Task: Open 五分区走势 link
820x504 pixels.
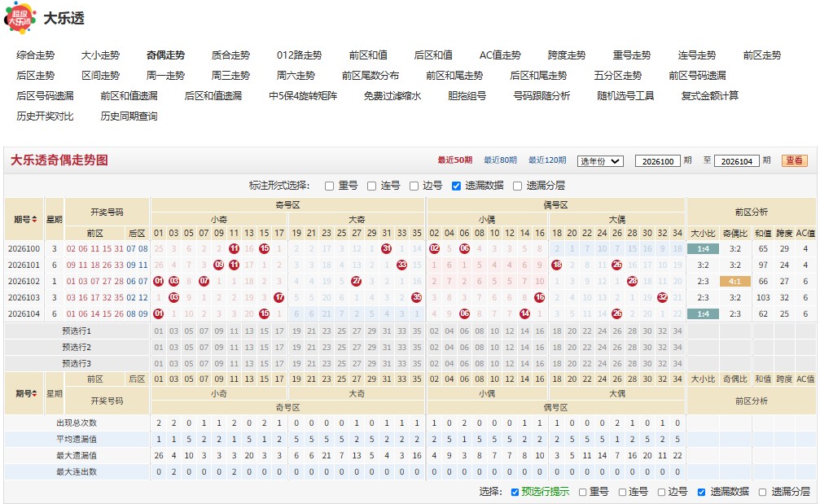Action: click(617, 75)
